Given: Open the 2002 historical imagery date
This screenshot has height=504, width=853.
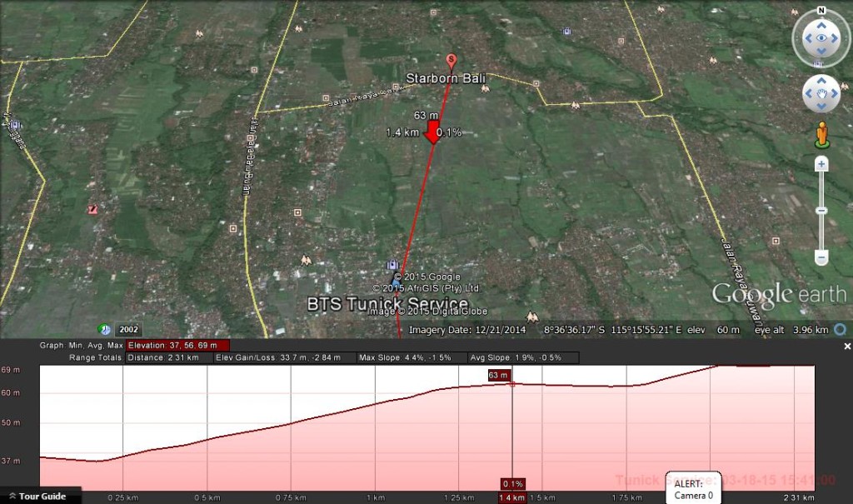Looking at the screenshot, I should (128, 329).
